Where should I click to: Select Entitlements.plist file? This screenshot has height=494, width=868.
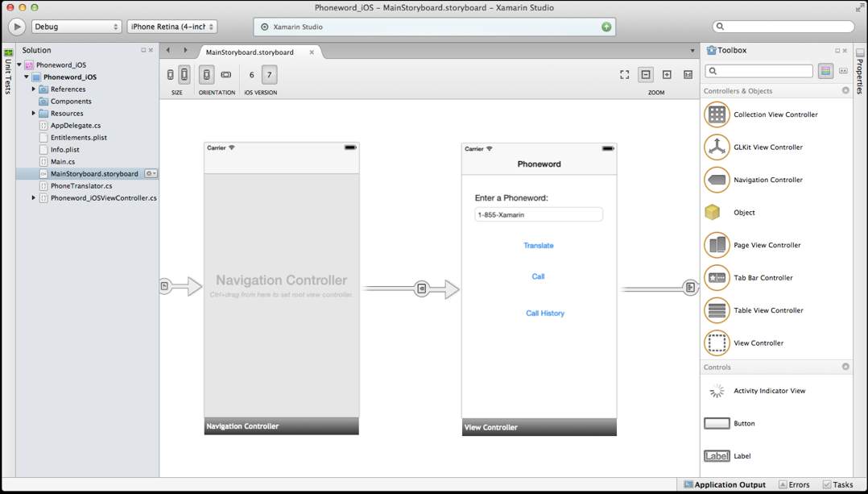79,137
